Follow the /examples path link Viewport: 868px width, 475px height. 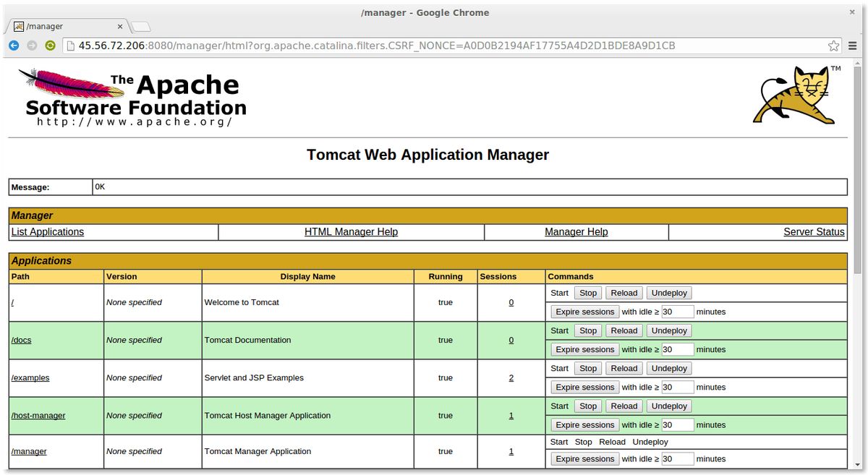(x=30, y=377)
